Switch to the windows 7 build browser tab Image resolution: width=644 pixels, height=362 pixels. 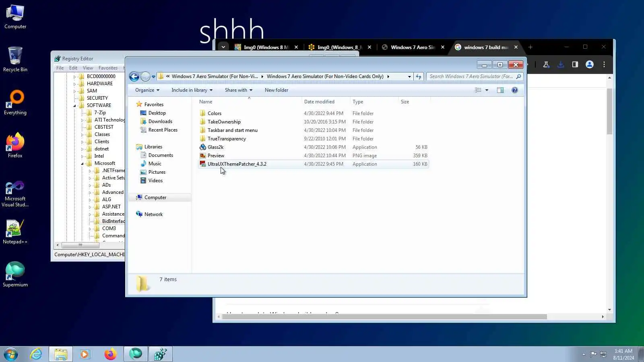486,47
